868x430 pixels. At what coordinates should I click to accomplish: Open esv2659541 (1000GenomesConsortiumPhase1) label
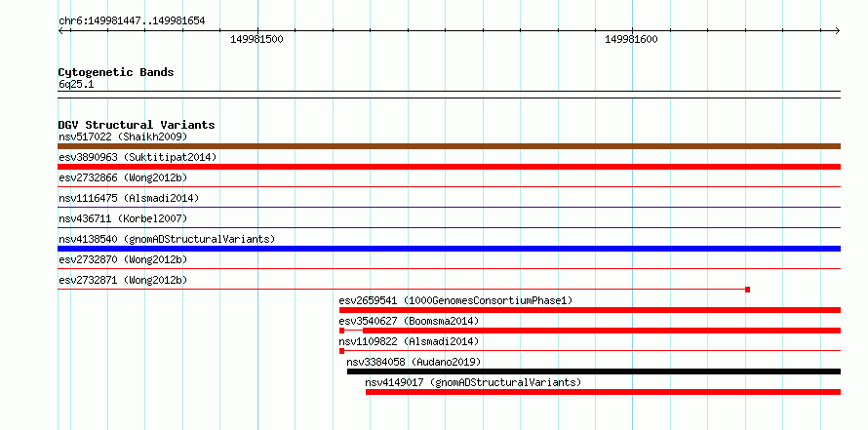pos(455,300)
